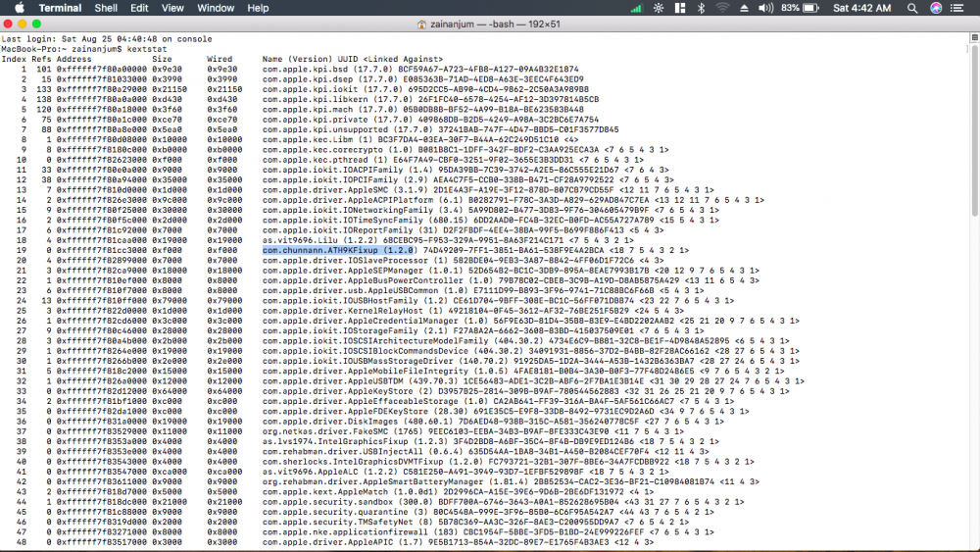Click com.apple.kext.AppleMatch entry
This screenshot has height=552, width=980.
pyautogui.click(x=458, y=491)
